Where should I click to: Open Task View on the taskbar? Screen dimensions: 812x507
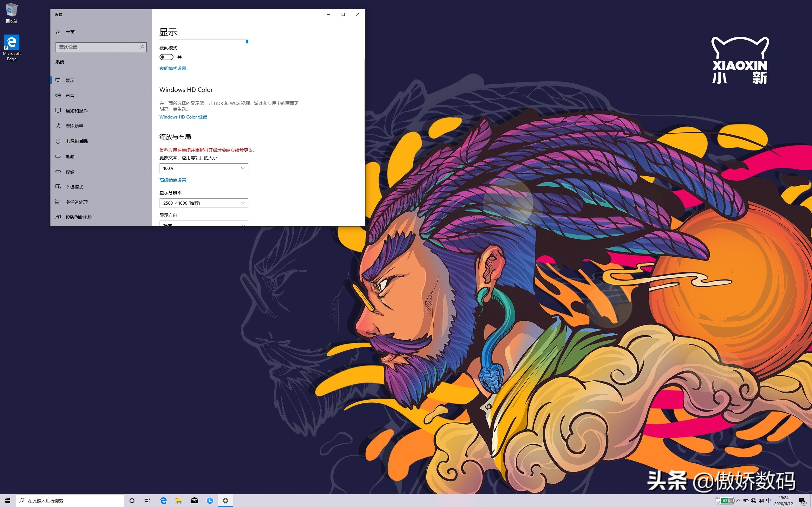point(147,501)
